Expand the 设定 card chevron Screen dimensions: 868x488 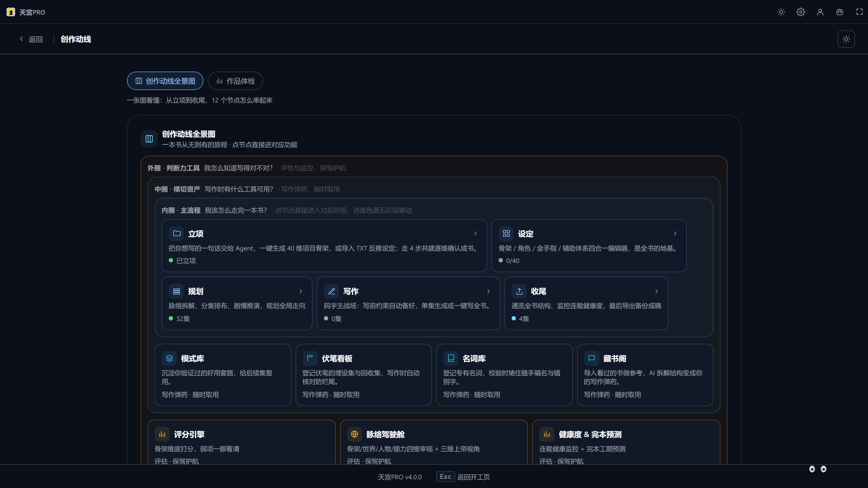pos(675,233)
